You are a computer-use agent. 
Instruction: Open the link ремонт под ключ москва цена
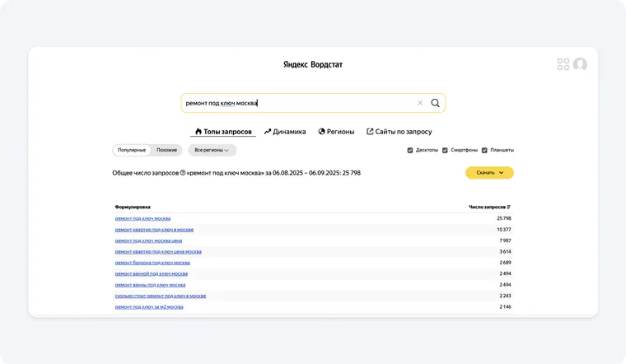pos(148,240)
